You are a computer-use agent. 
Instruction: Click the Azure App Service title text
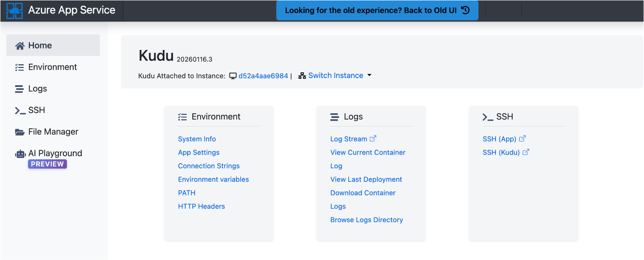point(72,10)
